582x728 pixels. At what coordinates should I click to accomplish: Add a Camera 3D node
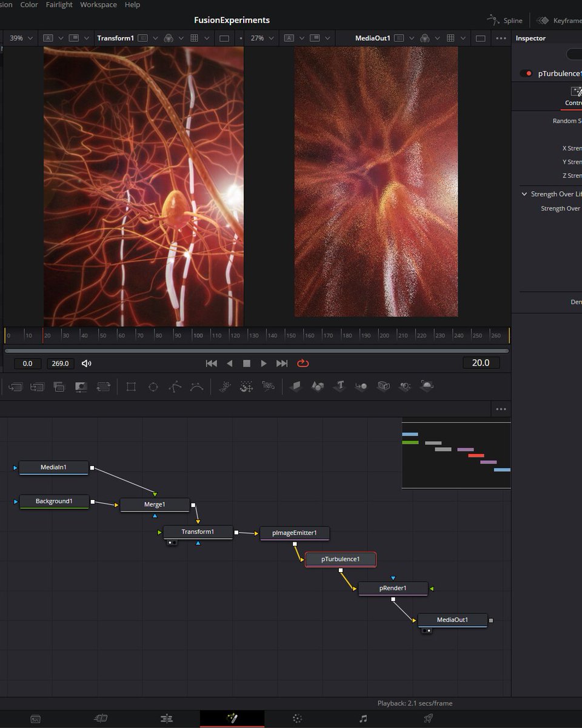pyautogui.click(x=383, y=386)
